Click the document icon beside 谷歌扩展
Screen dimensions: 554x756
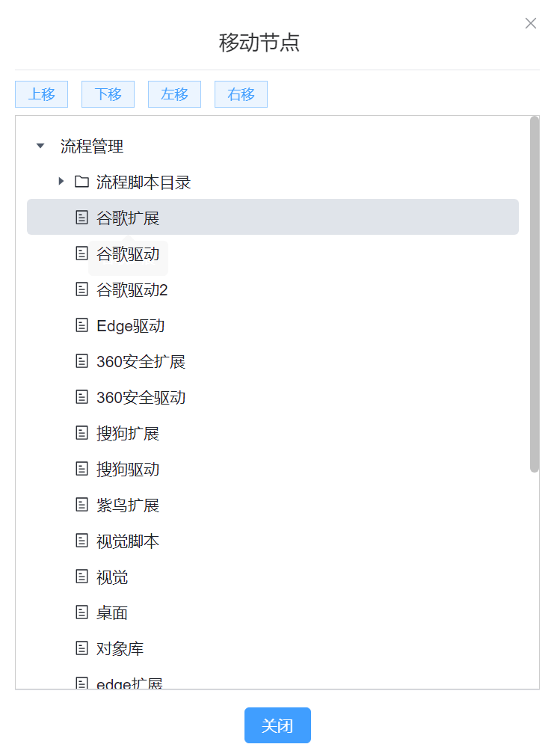coord(82,218)
